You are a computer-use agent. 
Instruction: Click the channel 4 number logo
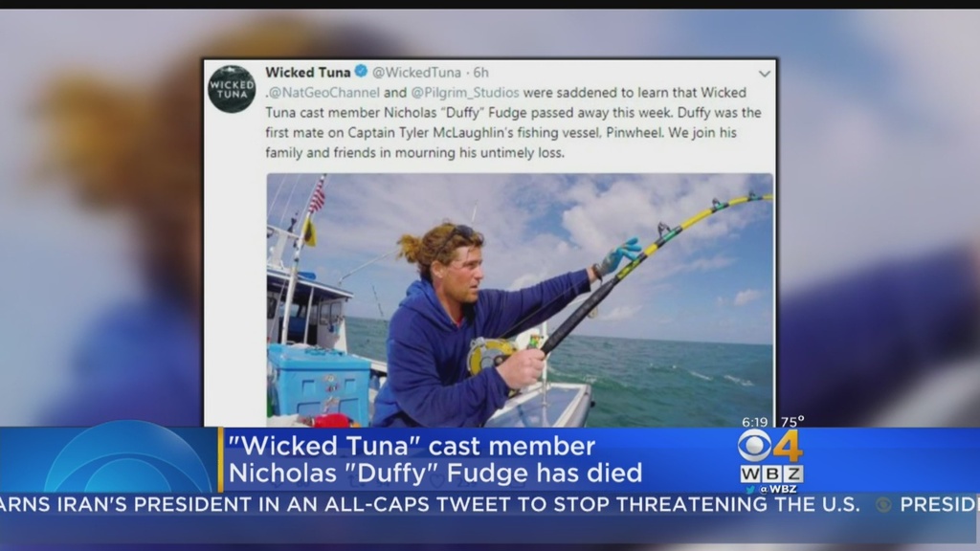[x=789, y=446]
